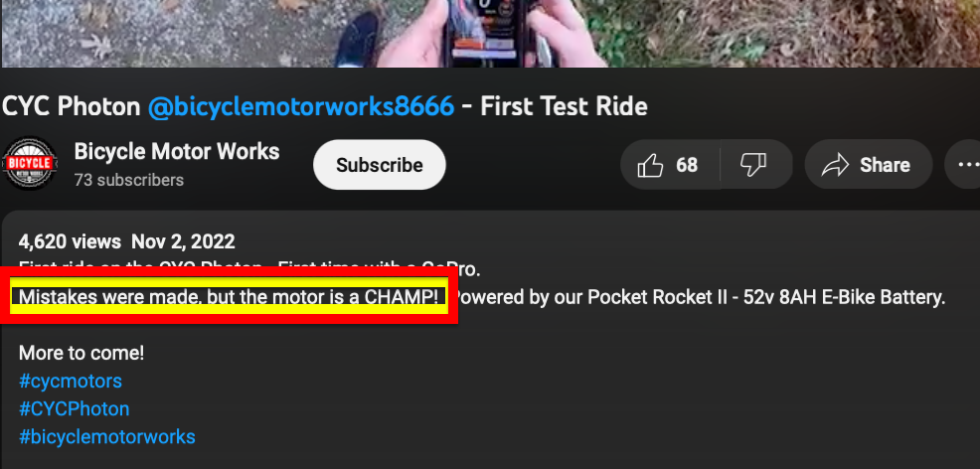Open the #CYCPhoton hashtag
980x469 pixels.
click(75, 408)
